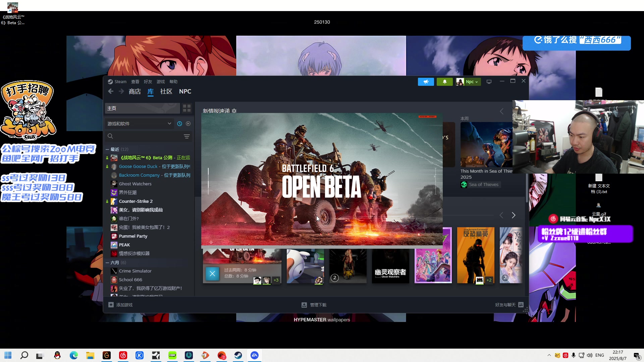Click the Steam announcements megaphone button
This screenshot has width=644, height=362.
click(426, 82)
